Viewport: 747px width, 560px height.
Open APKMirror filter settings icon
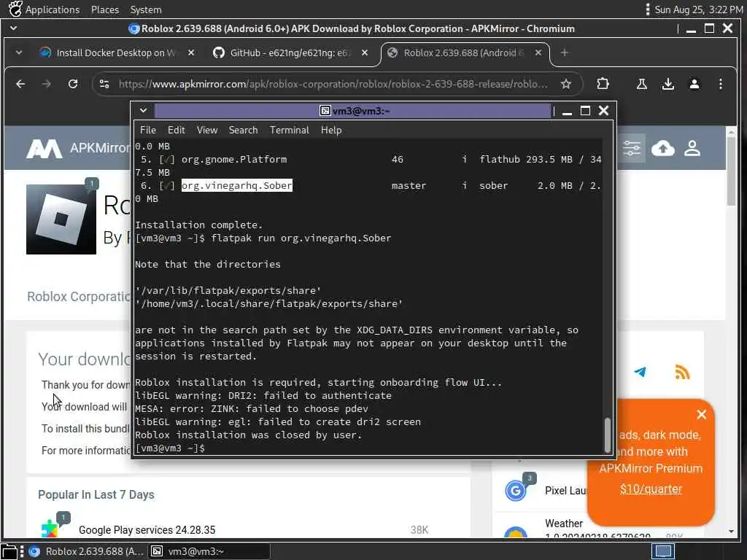click(x=632, y=149)
